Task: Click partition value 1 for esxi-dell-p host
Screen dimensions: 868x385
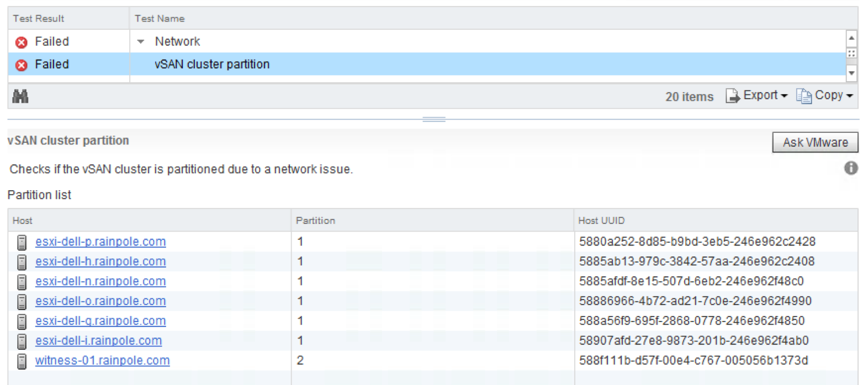Action: point(300,242)
